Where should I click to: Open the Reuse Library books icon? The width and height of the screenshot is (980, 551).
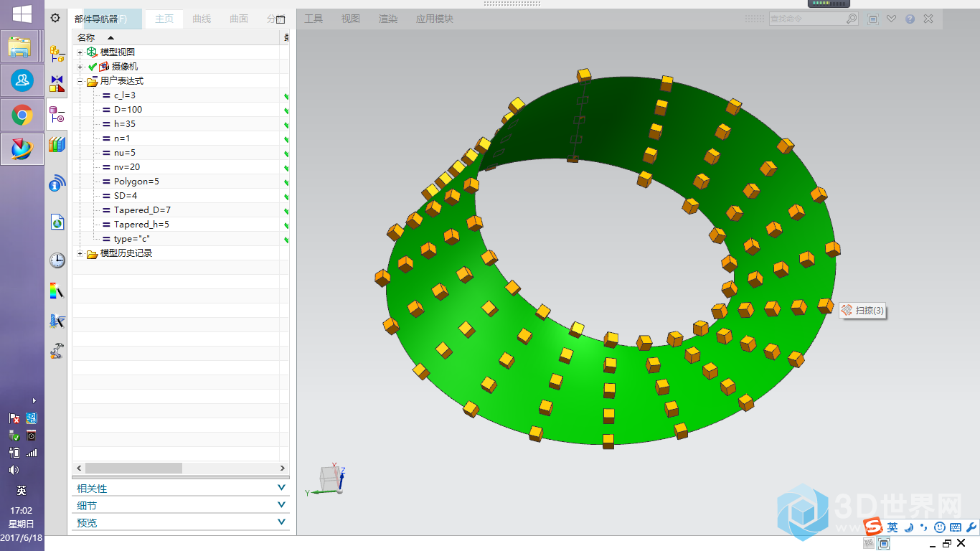(x=57, y=144)
